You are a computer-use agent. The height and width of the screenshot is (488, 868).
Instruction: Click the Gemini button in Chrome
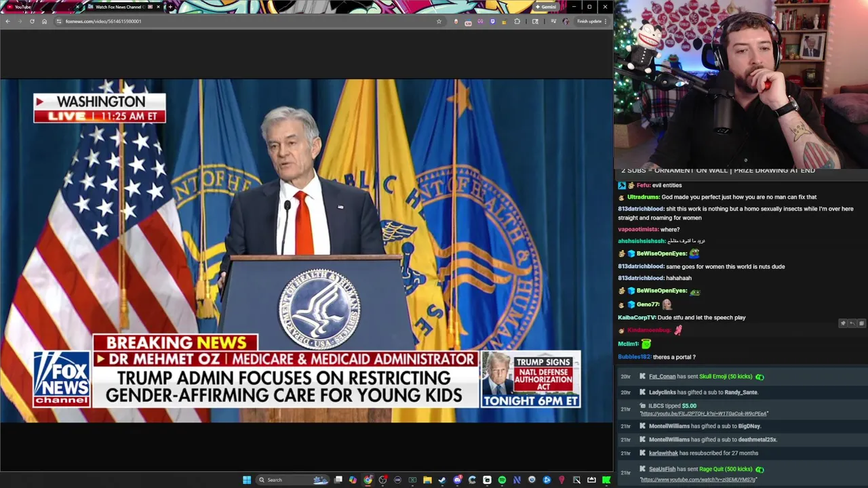click(x=546, y=7)
